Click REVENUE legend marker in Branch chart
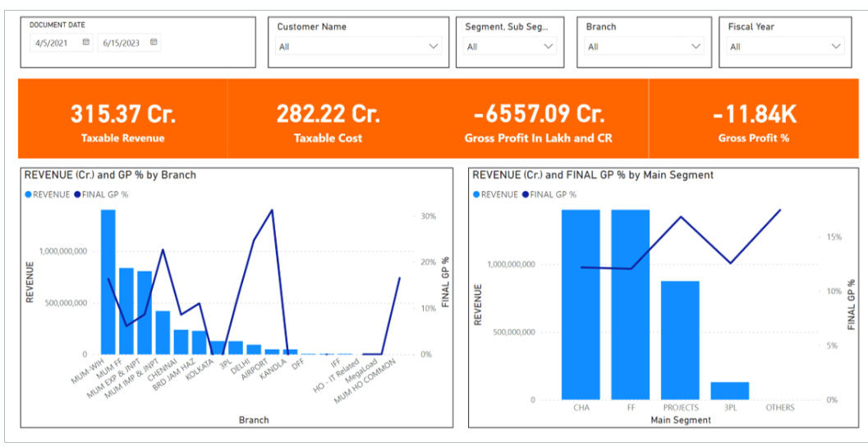The height and width of the screenshot is (447, 868). pos(29,195)
